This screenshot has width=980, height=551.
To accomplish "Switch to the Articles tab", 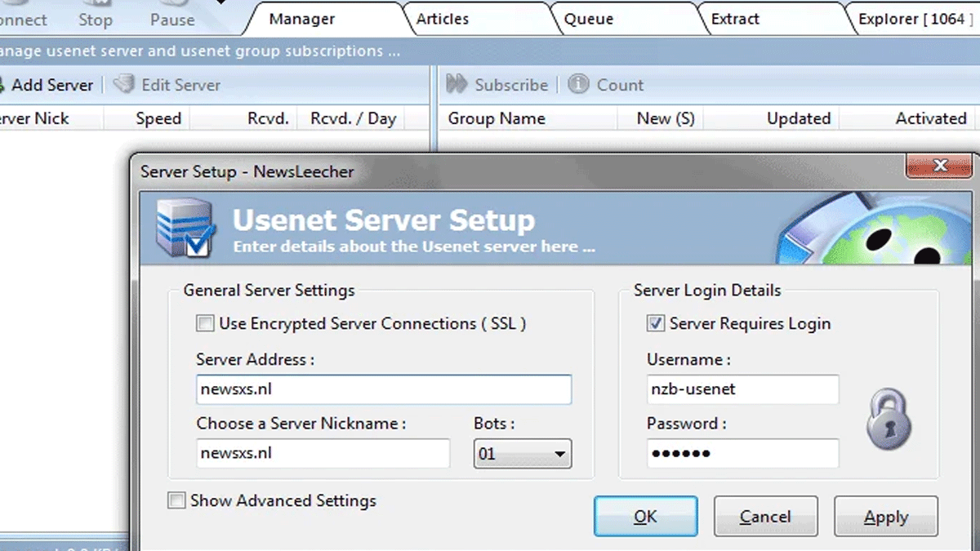I will [443, 19].
